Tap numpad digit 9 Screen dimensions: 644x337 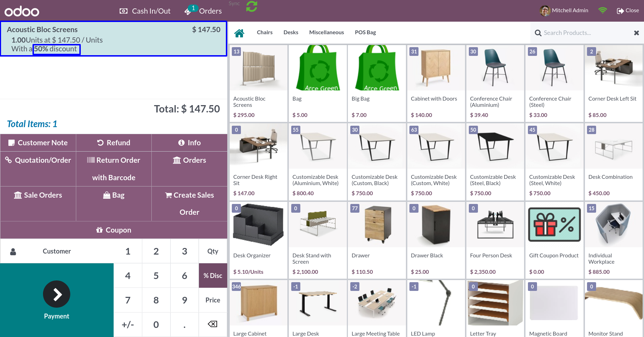point(185,300)
